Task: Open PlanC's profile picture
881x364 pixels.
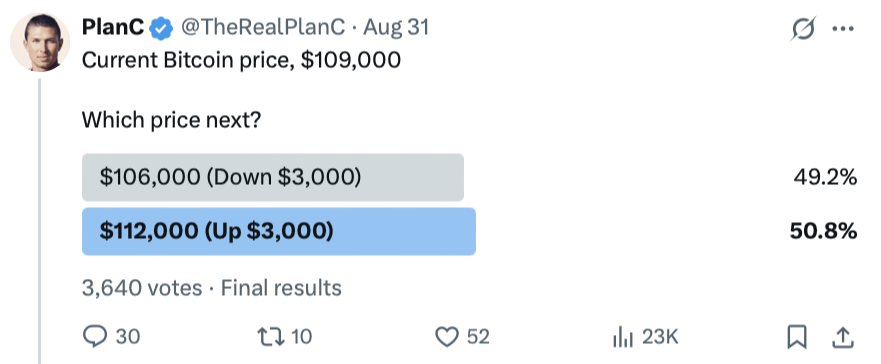Action: 40,42
